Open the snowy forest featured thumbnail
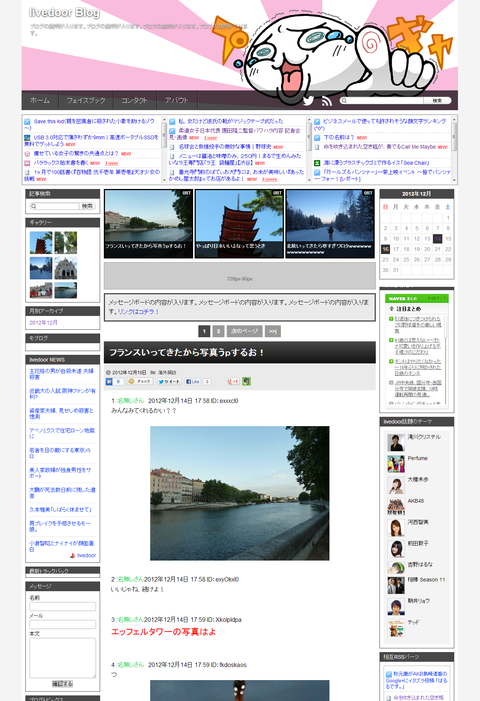Viewport: 480px width, 701px height. click(330, 224)
